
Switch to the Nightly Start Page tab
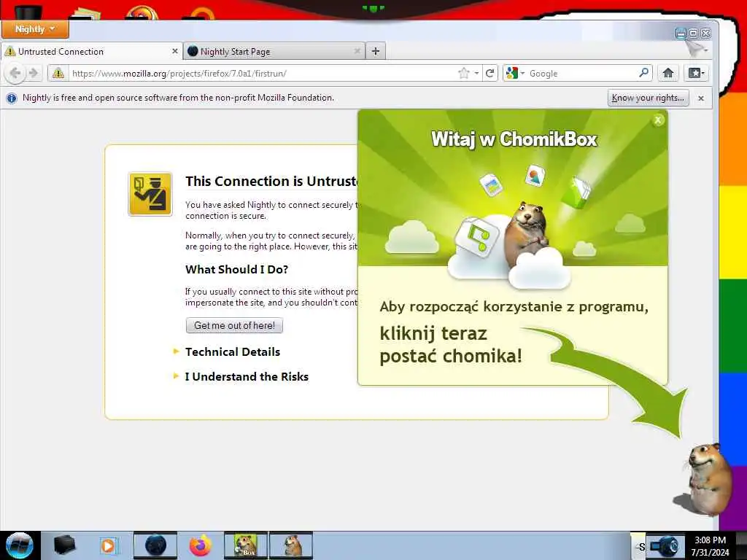[274, 51]
